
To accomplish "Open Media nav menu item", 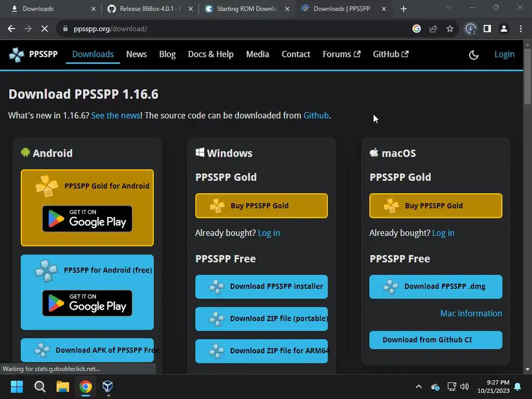I will tap(258, 54).
